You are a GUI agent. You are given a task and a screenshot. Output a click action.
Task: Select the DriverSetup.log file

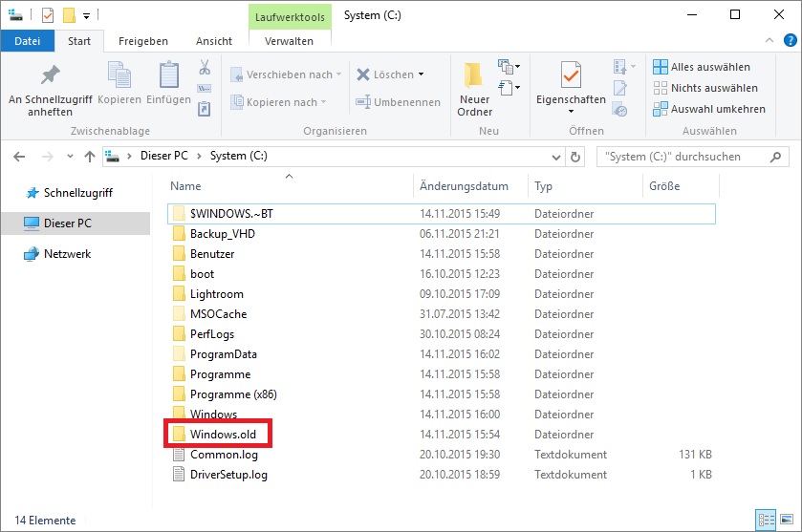tap(441, 475)
